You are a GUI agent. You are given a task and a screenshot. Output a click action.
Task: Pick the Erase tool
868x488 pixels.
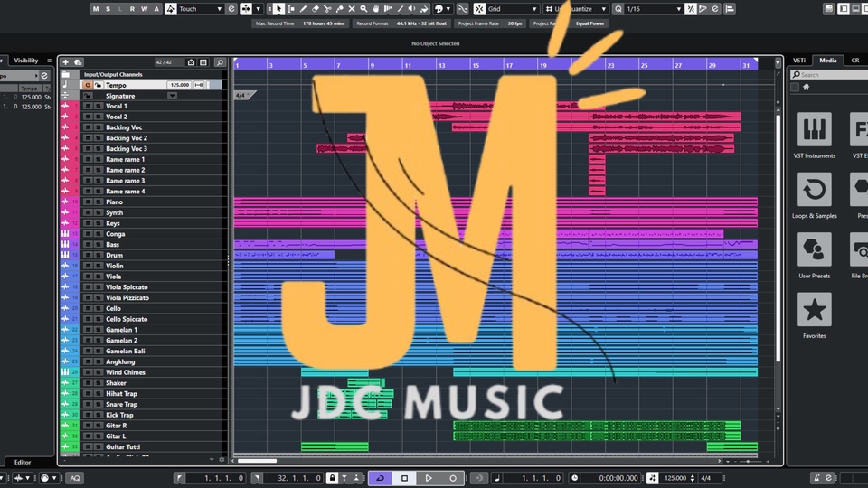click(315, 9)
